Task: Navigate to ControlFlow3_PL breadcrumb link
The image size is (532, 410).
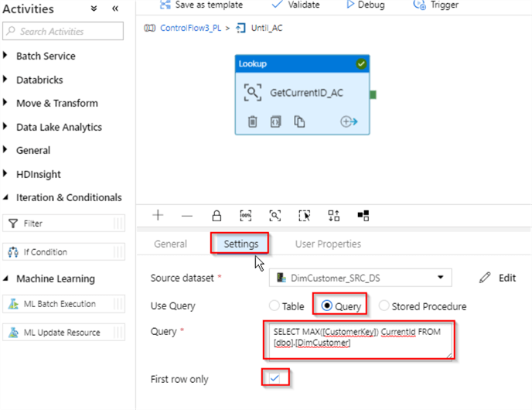Action: [x=191, y=28]
